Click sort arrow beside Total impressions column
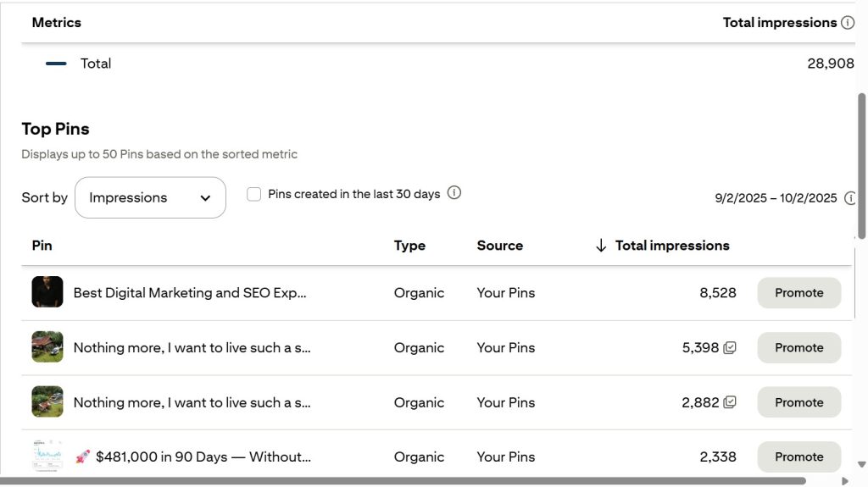 click(x=601, y=246)
